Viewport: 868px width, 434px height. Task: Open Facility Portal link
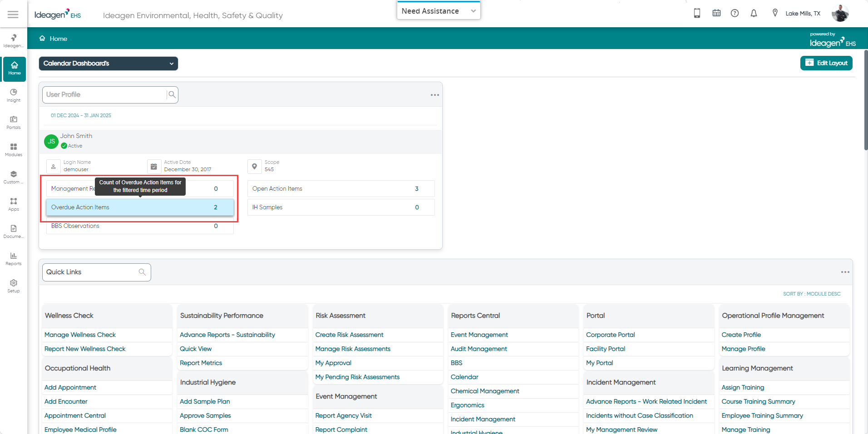[606, 349]
